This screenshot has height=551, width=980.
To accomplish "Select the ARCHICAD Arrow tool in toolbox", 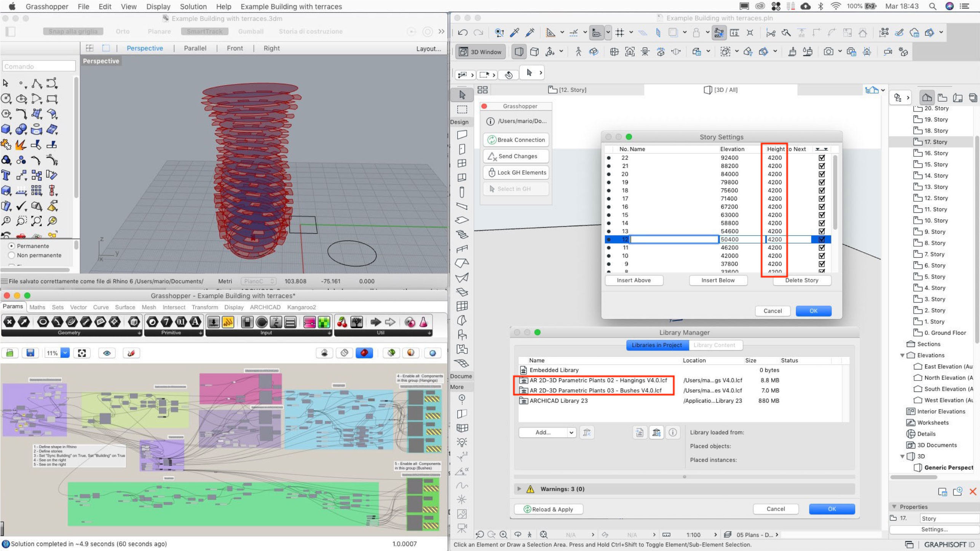I will (x=462, y=95).
